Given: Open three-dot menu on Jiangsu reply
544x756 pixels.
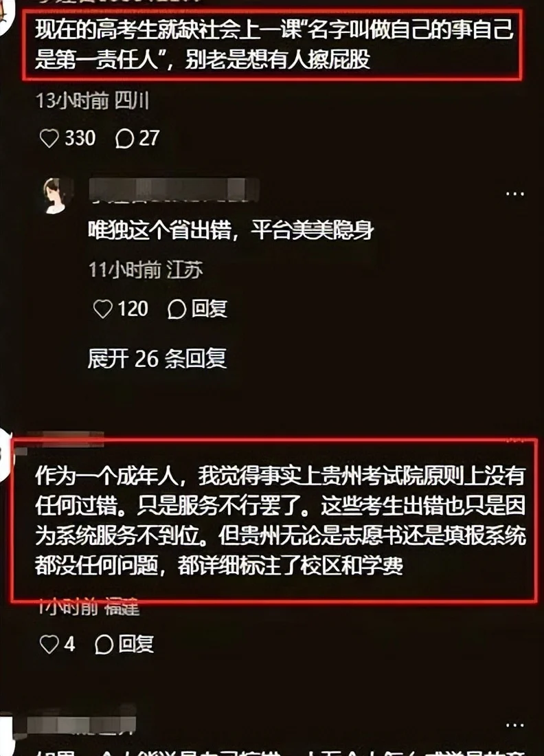Looking at the screenshot, I should pos(515,194).
